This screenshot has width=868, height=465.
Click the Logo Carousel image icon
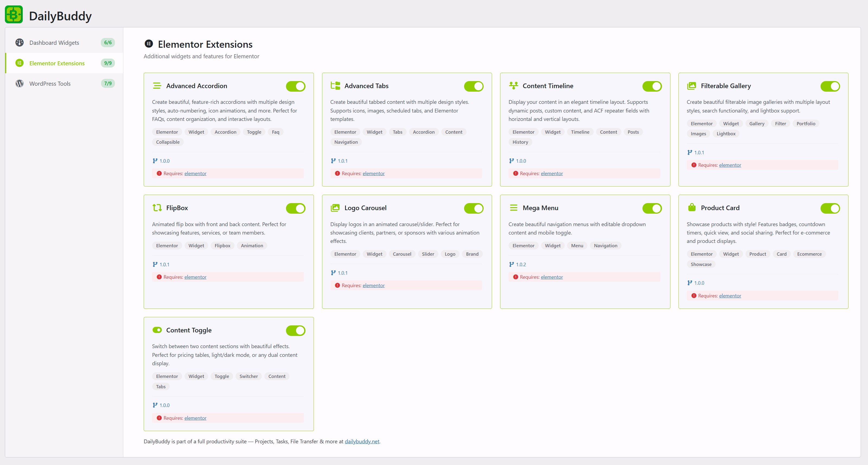click(x=335, y=208)
